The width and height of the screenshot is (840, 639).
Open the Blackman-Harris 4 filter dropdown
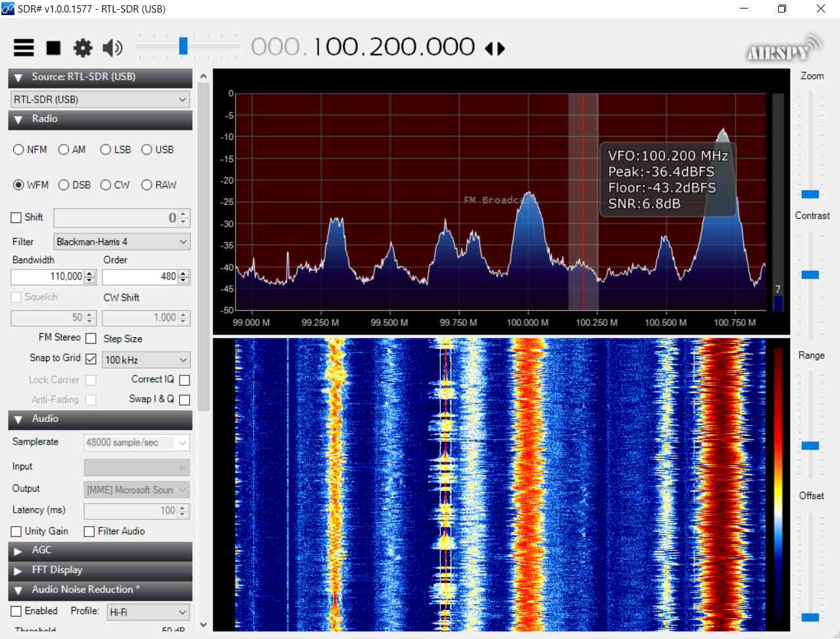pyautogui.click(x=122, y=242)
